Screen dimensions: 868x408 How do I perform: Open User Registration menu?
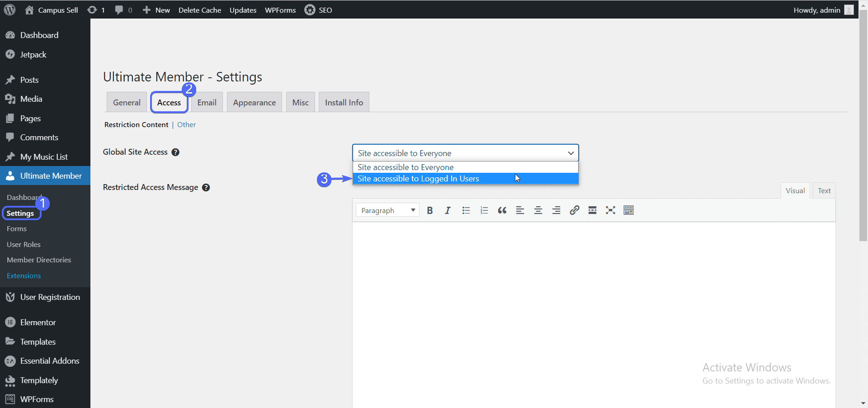pos(45,297)
